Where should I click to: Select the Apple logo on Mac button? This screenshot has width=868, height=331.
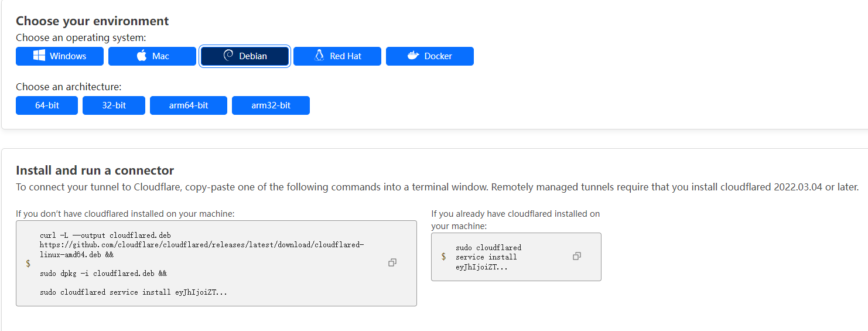click(142, 56)
